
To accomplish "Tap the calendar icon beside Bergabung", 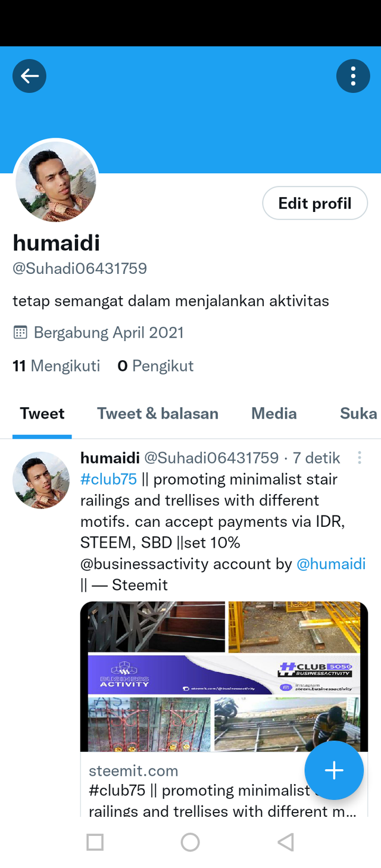I will (x=20, y=332).
